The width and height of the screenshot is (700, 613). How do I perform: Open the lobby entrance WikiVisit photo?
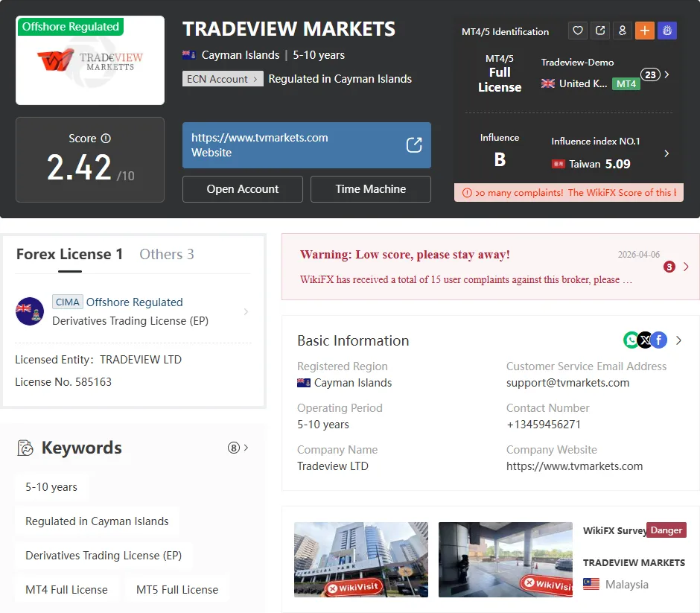pos(506,559)
